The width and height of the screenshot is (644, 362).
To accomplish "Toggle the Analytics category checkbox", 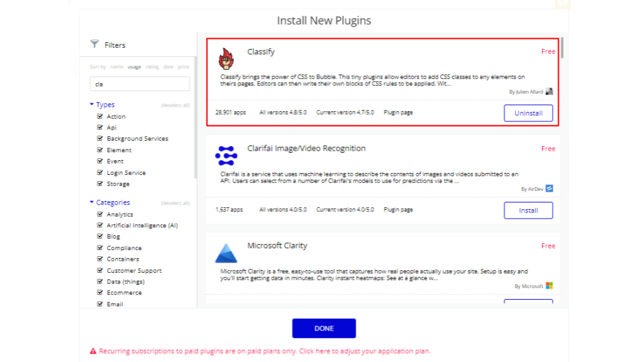I will pos(100,214).
